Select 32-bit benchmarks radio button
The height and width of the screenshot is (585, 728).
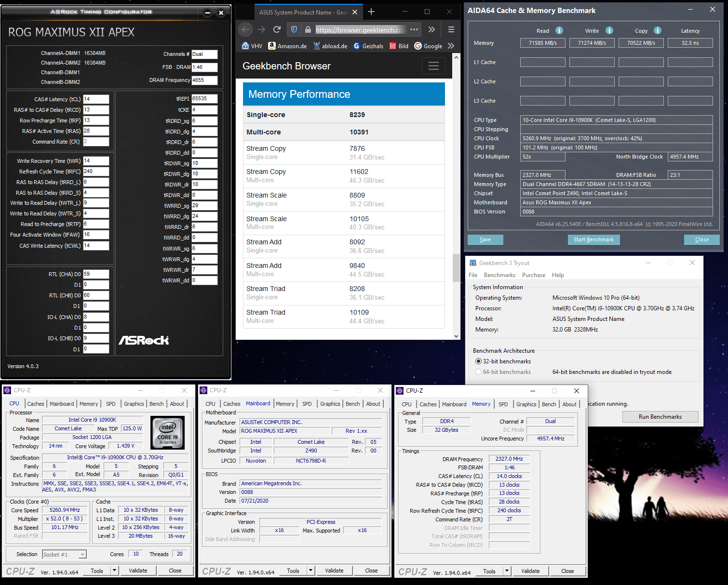click(x=478, y=361)
